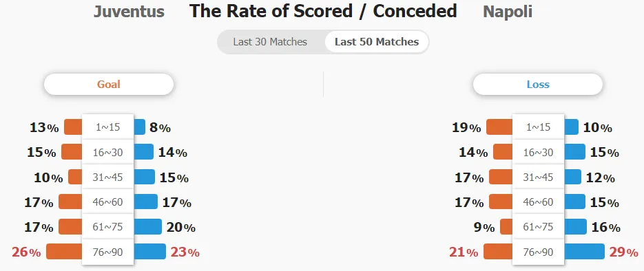Click the 1~15 interval in Goal chart
The height and width of the screenshot is (271, 644).
point(108,127)
